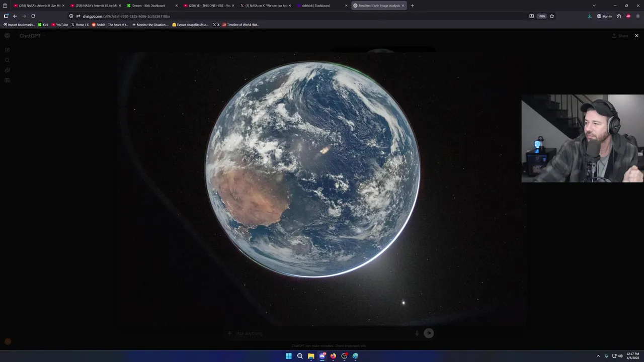This screenshot has height=362, width=644.
Task: Open Discord from the taskbar
Action: click(322, 356)
